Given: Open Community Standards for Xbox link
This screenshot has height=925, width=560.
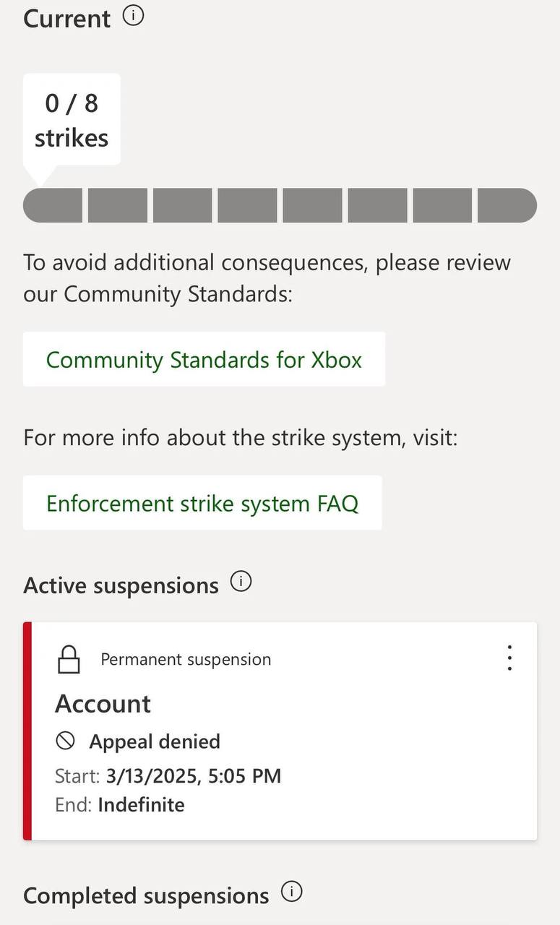Looking at the screenshot, I should point(204,359).
